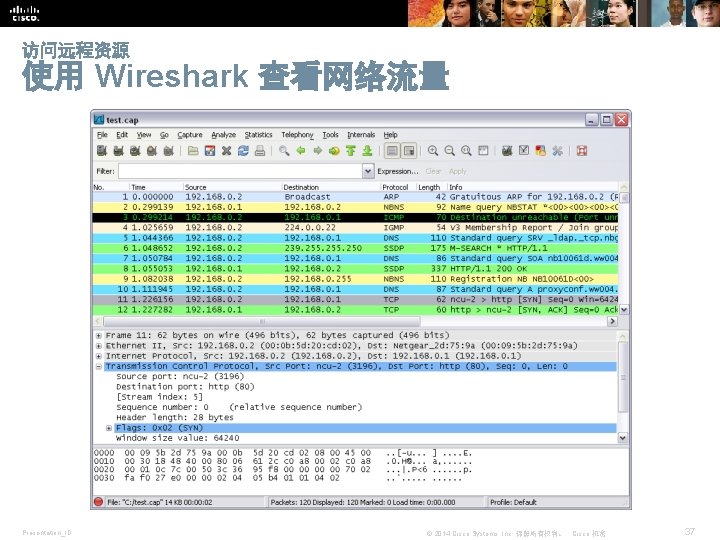Save this capture file icon

tap(210, 151)
